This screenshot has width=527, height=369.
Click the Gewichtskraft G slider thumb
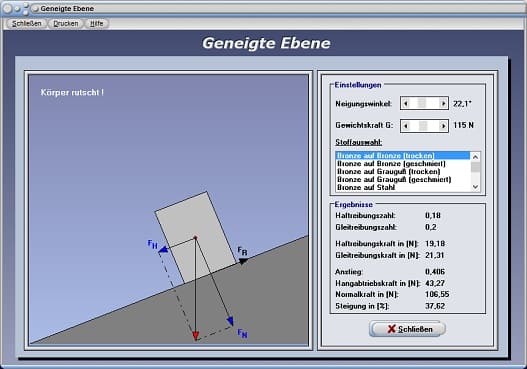(x=423, y=126)
